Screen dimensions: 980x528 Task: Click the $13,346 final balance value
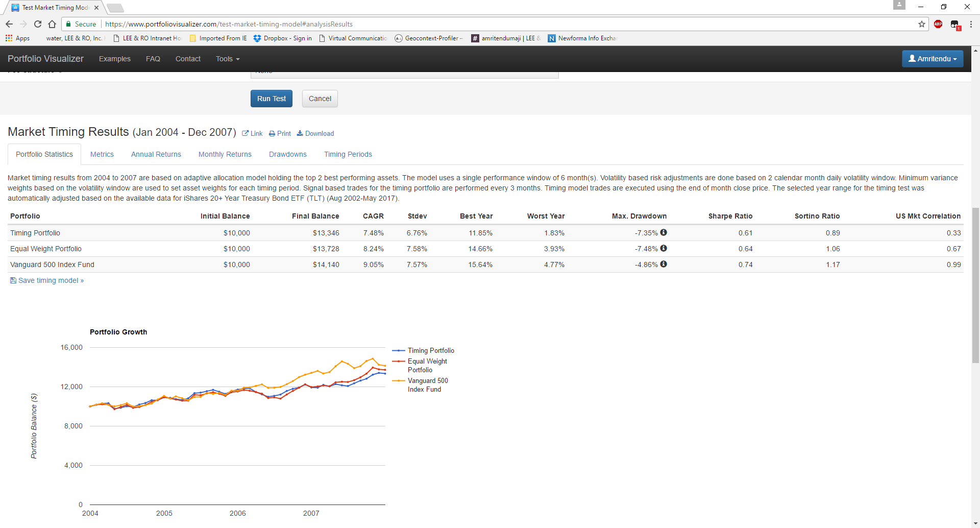tap(326, 233)
